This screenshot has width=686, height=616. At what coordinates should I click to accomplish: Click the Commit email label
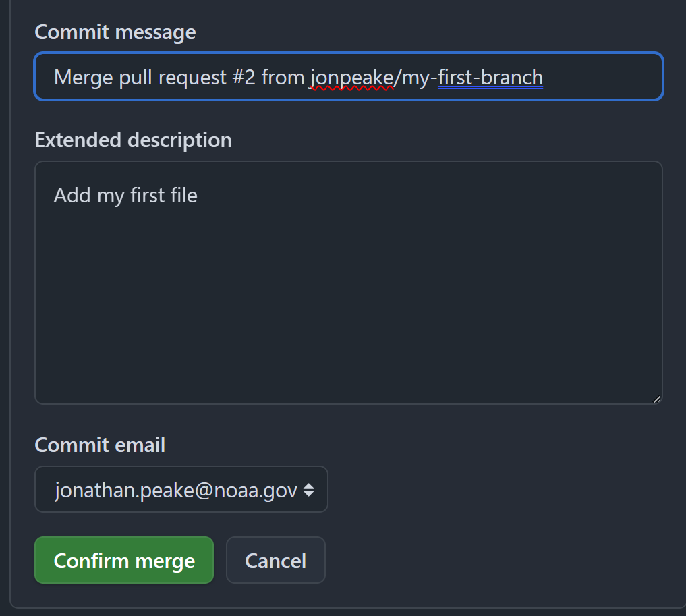tap(100, 445)
